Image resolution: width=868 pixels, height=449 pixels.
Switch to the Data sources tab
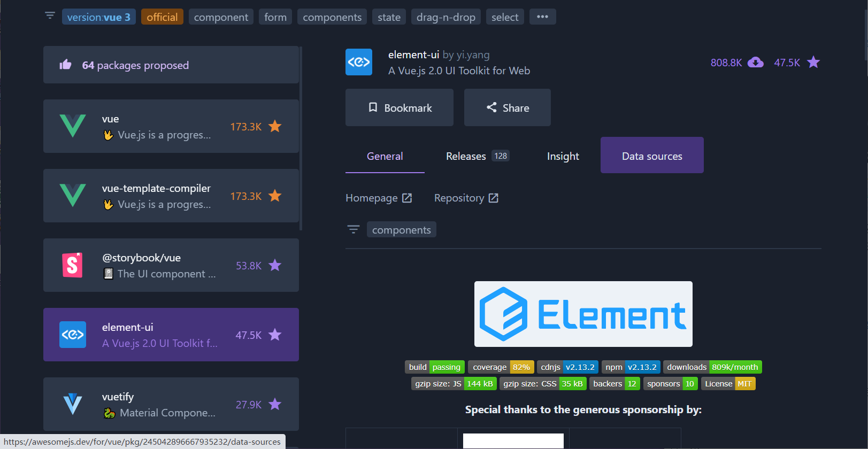(652, 155)
